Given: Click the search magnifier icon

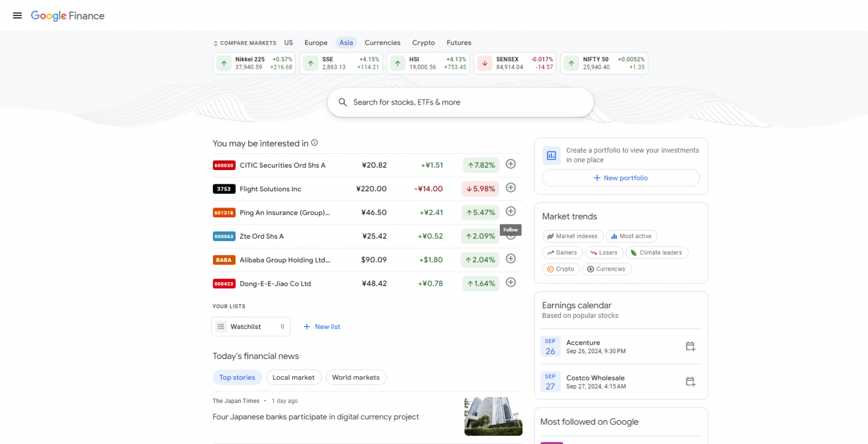Looking at the screenshot, I should (343, 102).
